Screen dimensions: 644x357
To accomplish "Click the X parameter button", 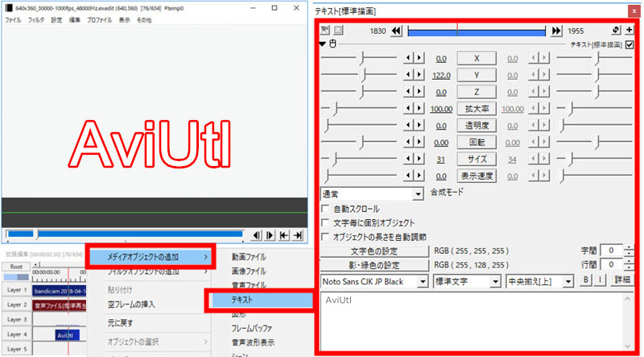I will coord(477,58).
